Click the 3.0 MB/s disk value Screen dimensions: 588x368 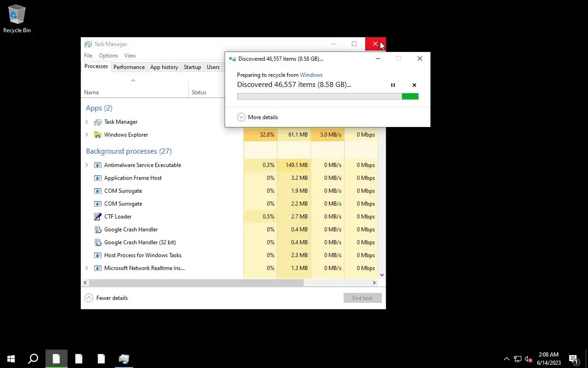pos(331,135)
